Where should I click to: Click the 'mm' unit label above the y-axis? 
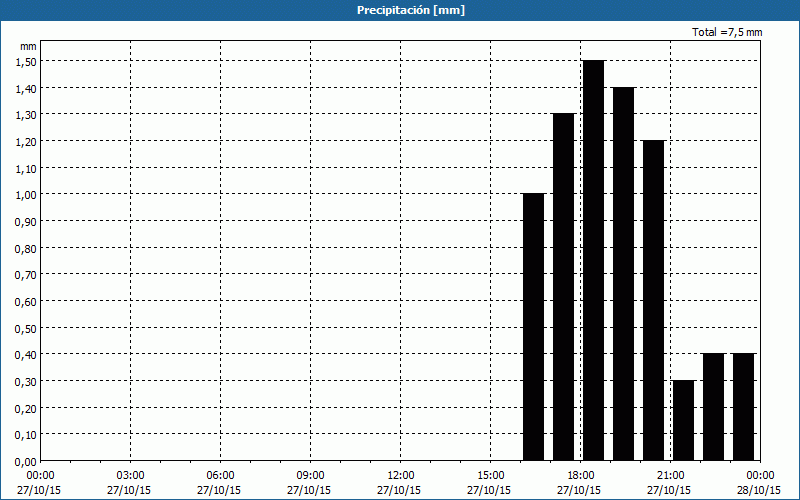point(28,46)
